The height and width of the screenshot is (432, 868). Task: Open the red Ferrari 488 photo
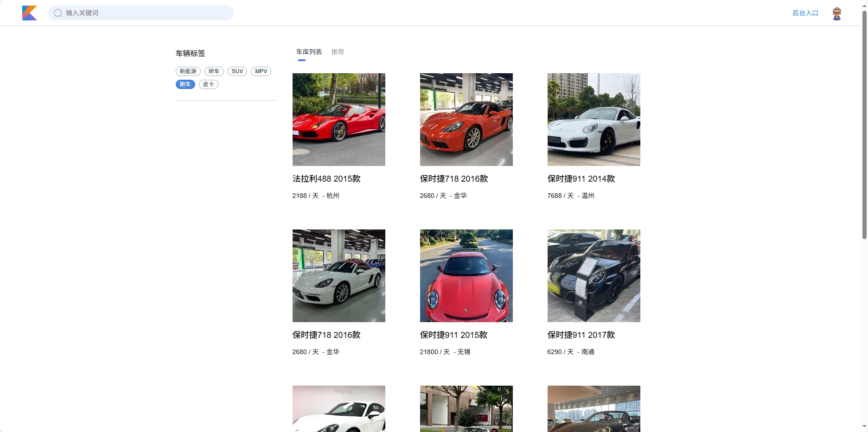[339, 120]
